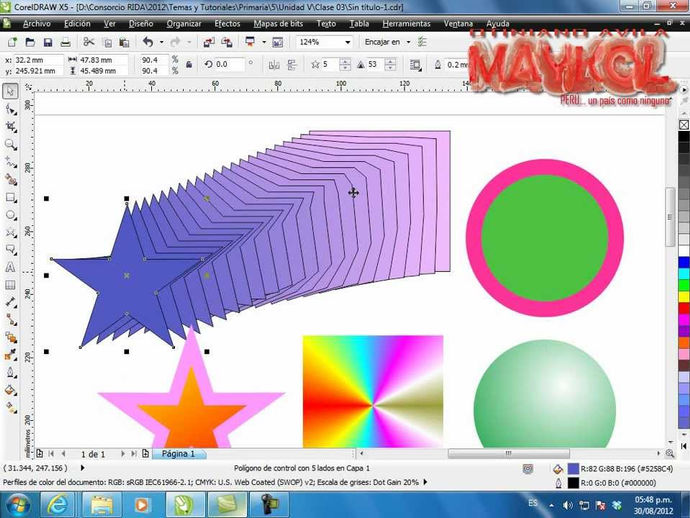Click the x position field 32.2 mm
The image size is (690, 518).
point(39,60)
